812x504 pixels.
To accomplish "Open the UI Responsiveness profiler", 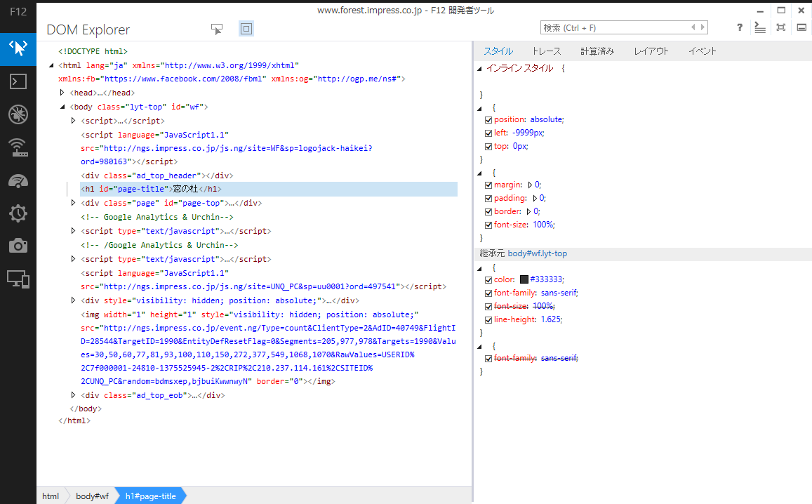I will 18,180.
